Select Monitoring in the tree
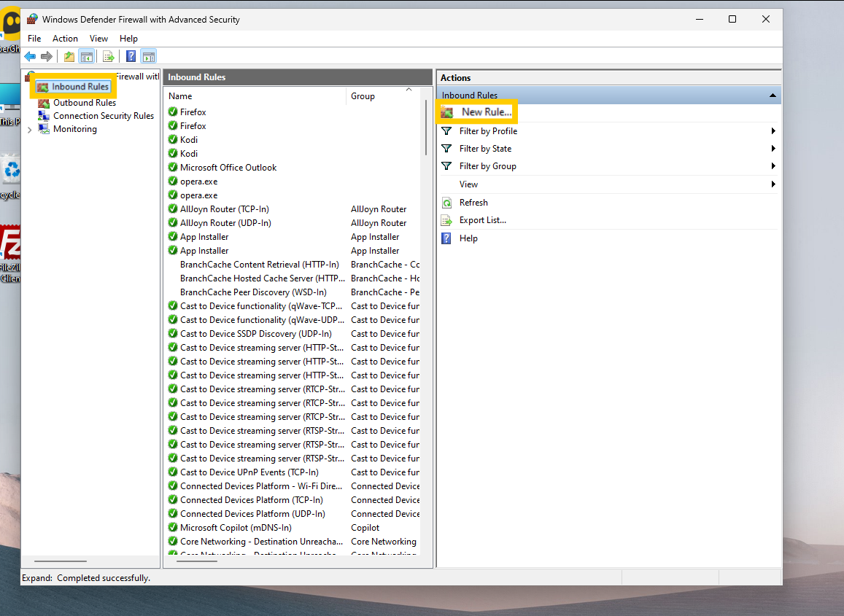This screenshot has height=616, width=844. pos(75,129)
